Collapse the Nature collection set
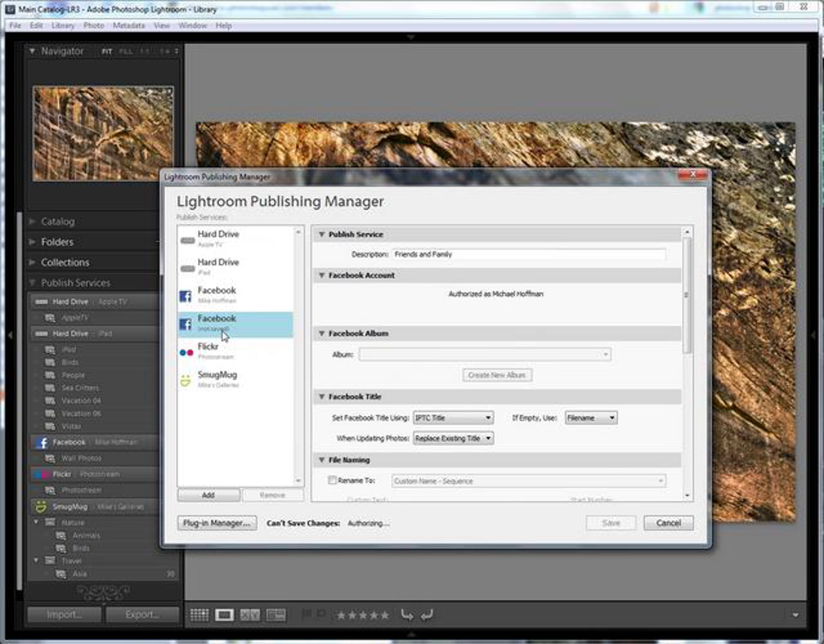The height and width of the screenshot is (644, 824). point(36,522)
